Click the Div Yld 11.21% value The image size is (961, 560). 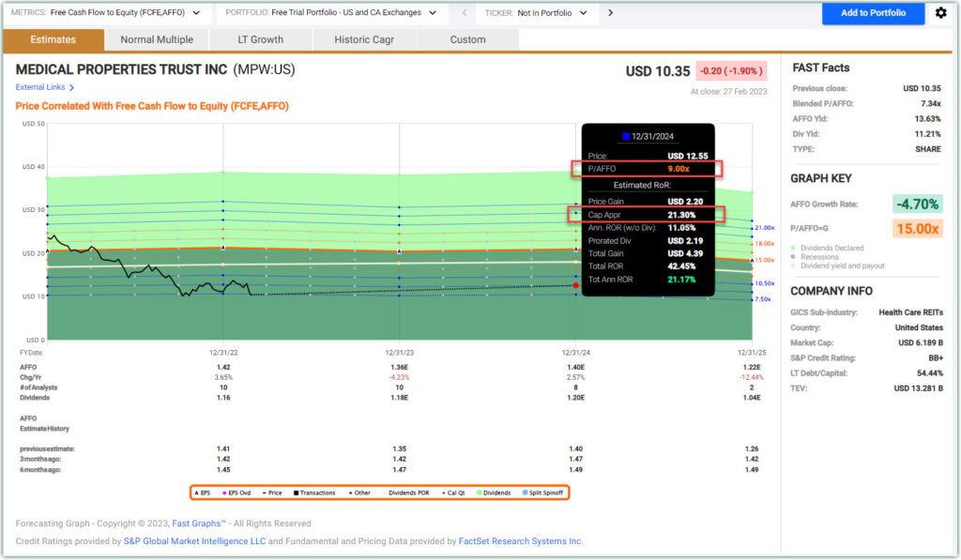coord(927,134)
